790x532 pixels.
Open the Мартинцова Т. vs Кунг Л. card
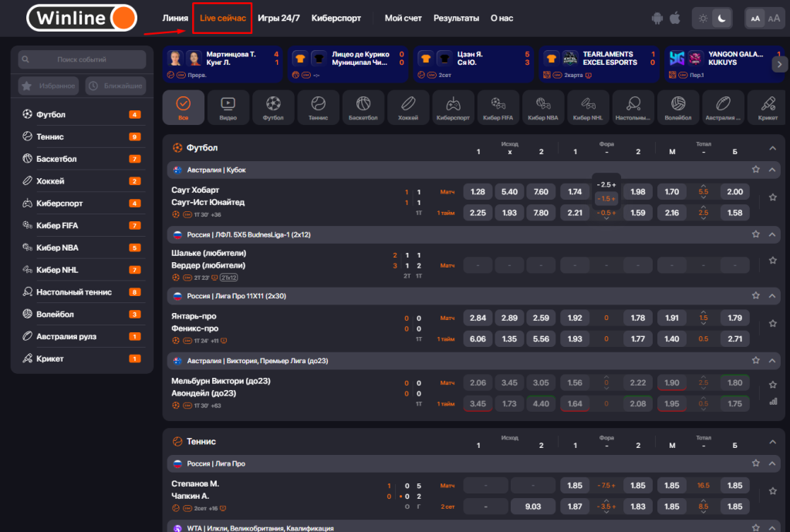click(x=223, y=64)
